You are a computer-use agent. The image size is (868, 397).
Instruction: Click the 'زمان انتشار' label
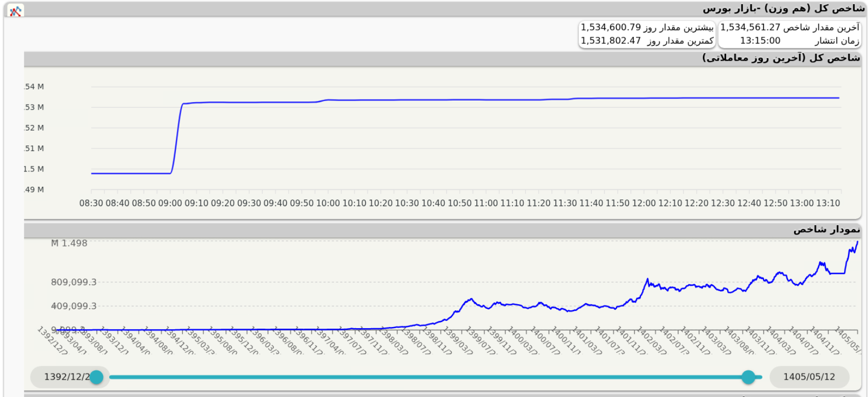pyautogui.click(x=837, y=41)
